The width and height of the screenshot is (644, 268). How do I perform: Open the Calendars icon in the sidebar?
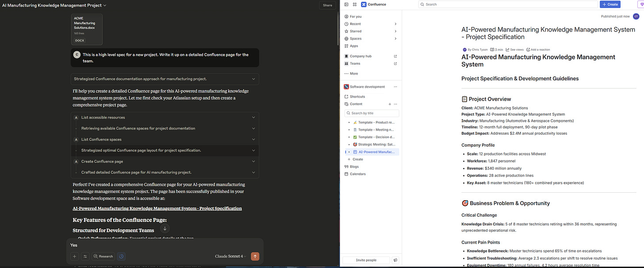pyautogui.click(x=346, y=174)
